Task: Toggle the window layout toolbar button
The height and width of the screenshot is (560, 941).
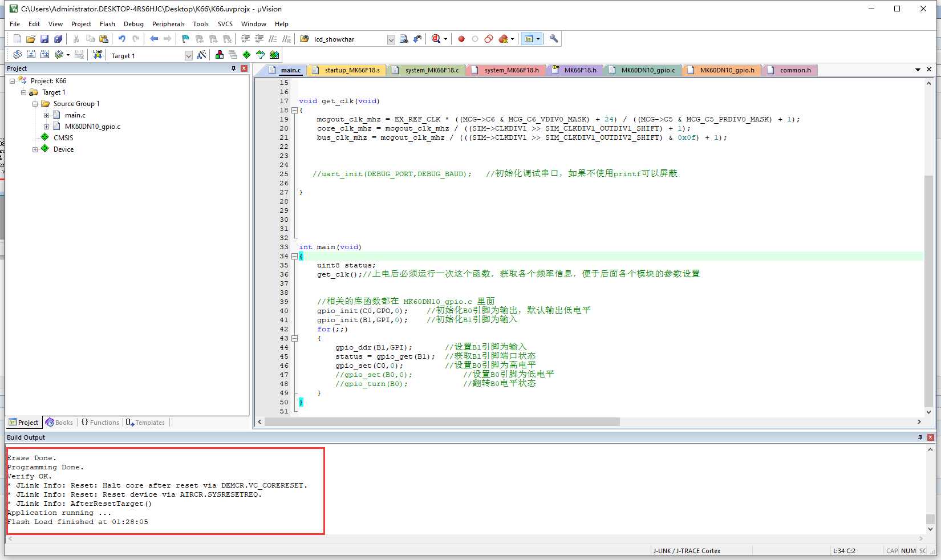Action: (529, 39)
